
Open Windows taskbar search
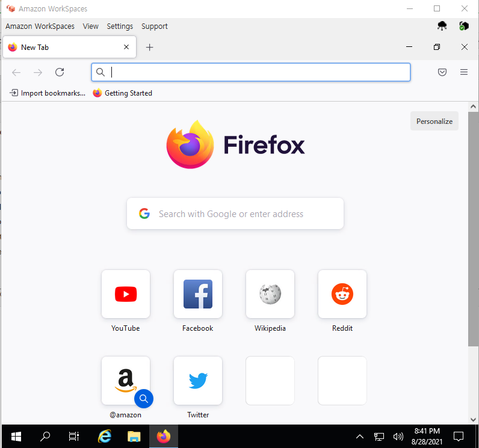(45, 437)
